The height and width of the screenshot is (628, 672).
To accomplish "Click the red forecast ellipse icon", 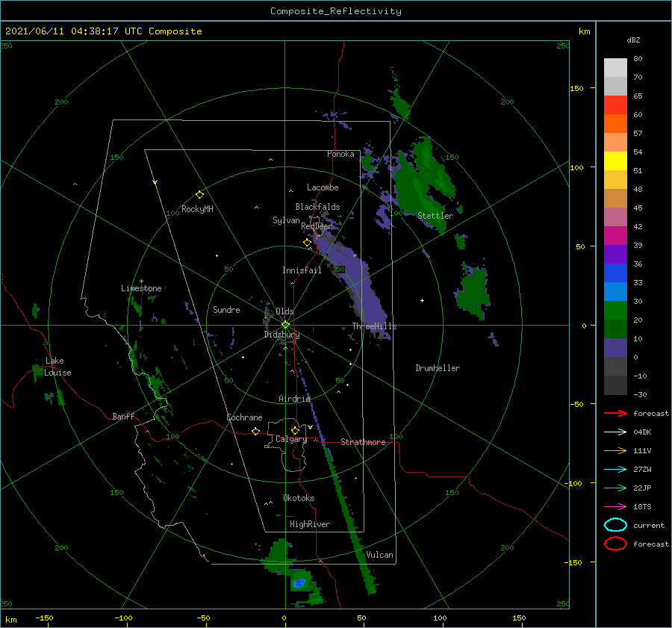I will pos(615,544).
